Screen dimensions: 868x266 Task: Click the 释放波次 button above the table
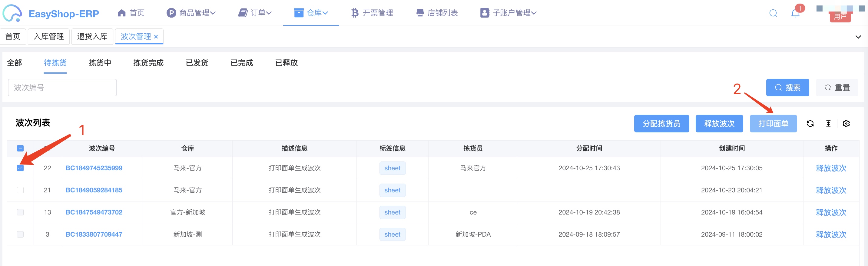point(719,124)
